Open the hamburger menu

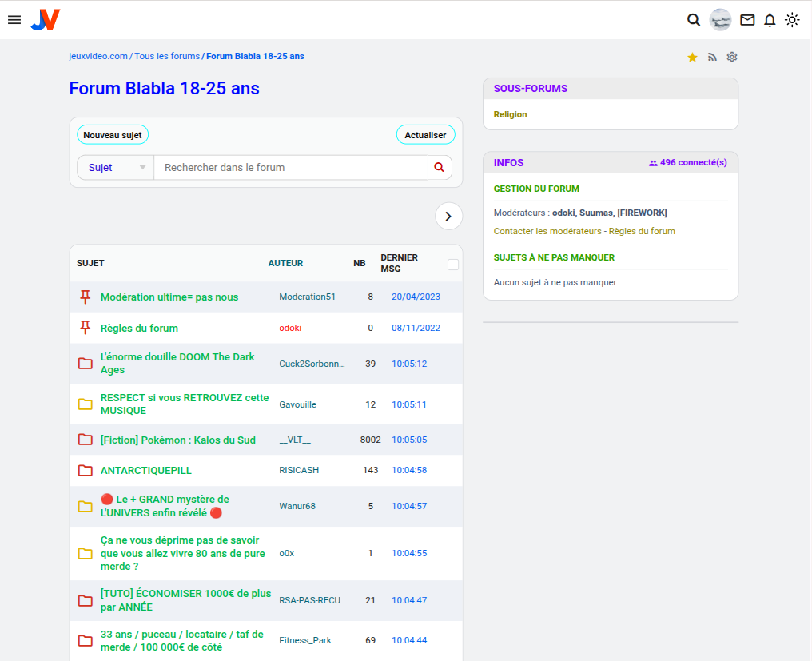coord(14,20)
